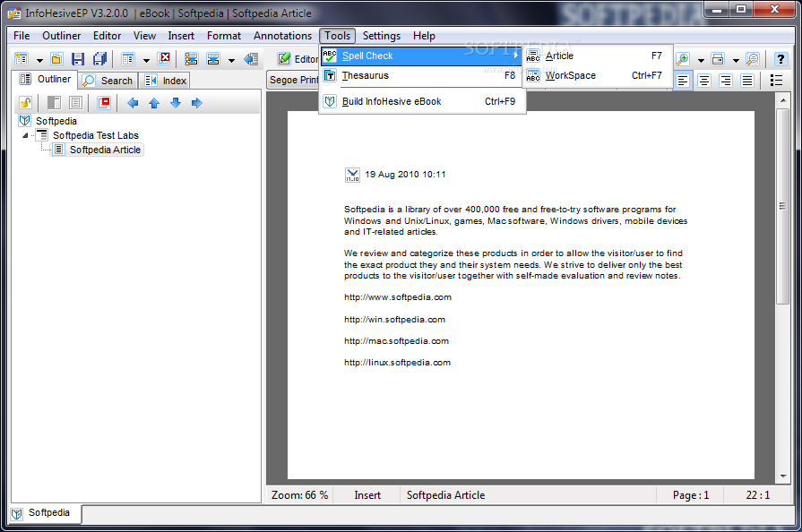Select Softpedia Test Labs tree item
Viewport: 802px width, 532px height.
pos(95,135)
